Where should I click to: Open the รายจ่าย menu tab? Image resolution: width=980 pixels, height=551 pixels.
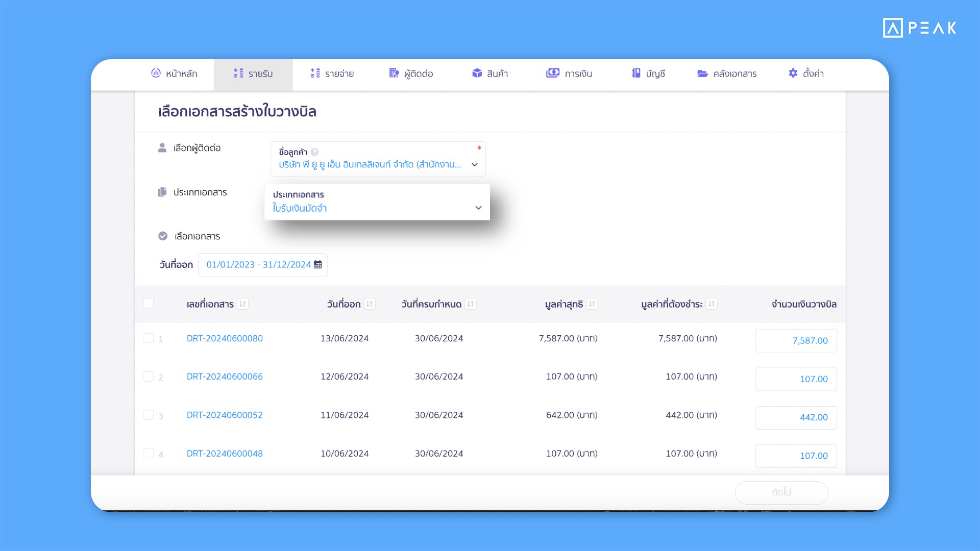pyautogui.click(x=332, y=74)
